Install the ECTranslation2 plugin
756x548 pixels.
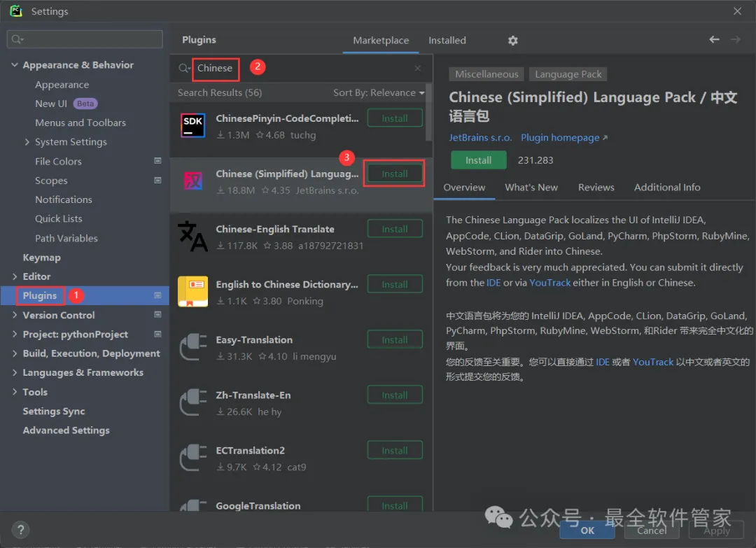tap(395, 451)
